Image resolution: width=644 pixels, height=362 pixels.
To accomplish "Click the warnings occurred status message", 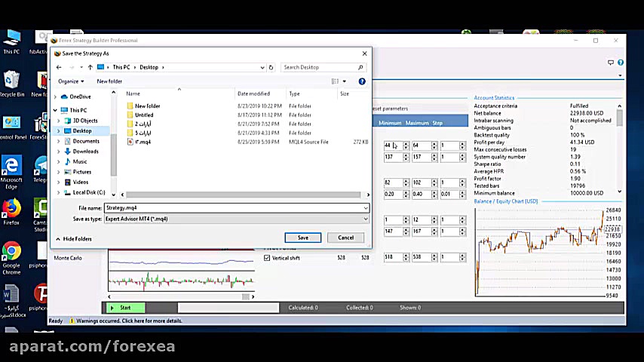I will coord(129,321).
